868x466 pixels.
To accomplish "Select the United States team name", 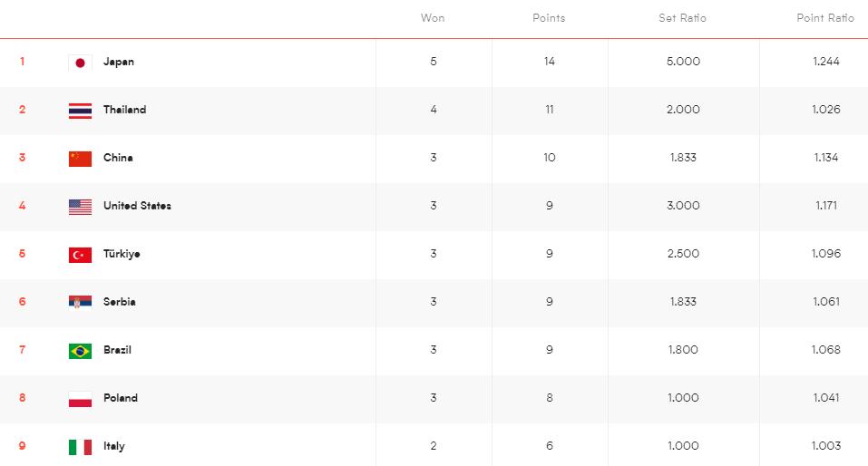I will 137,206.
